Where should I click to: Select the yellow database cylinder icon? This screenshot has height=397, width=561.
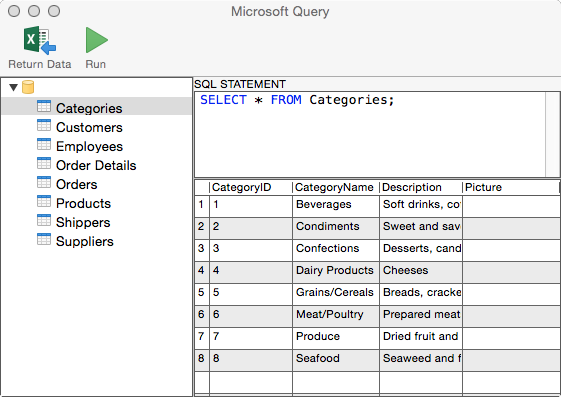click(x=28, y=87)
